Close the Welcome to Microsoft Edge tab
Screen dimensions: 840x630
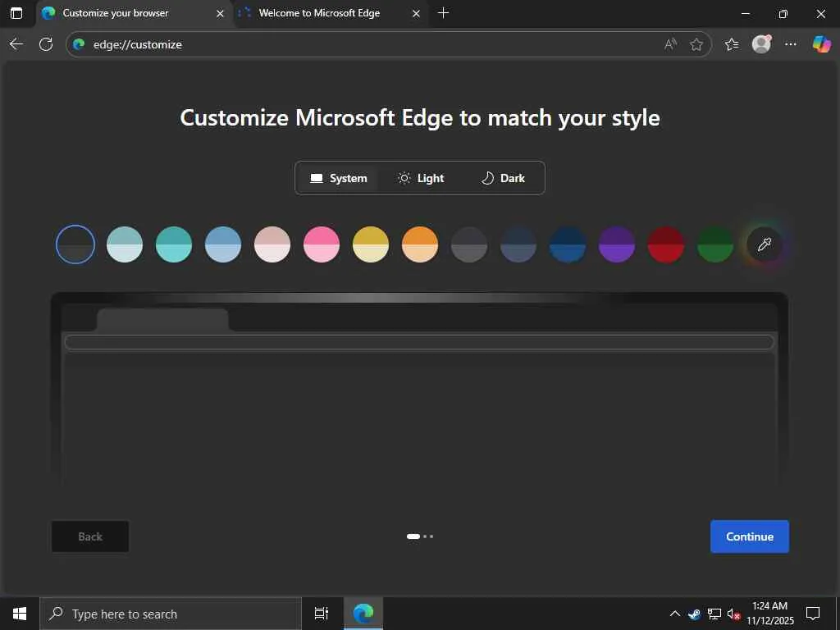tap(416, 13)
